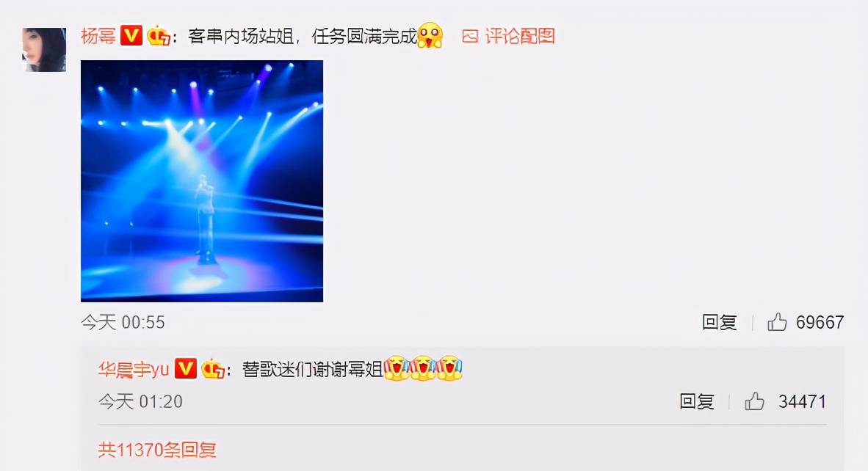Click the surprised emoji in 杨幂's comment

pos(430,36)
